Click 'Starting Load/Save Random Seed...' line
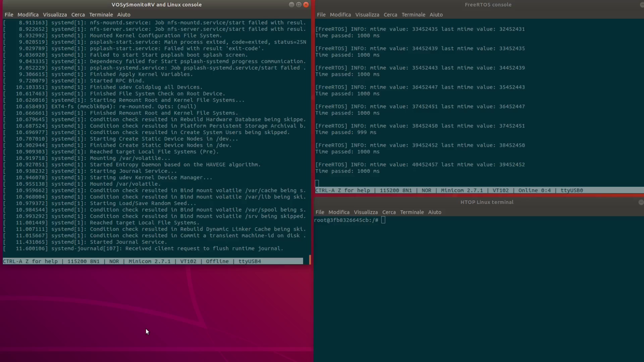 tap(100, 203)
